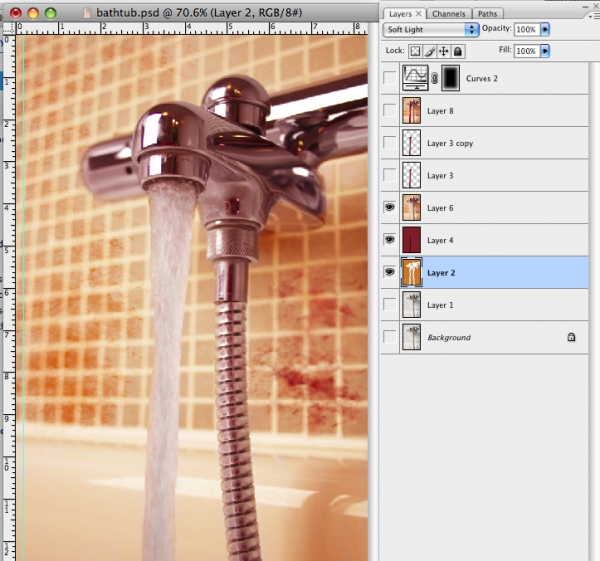The image size is (600, 561).
Task: Click the Curves 2 mask link icon
Action: coord(435,78)
